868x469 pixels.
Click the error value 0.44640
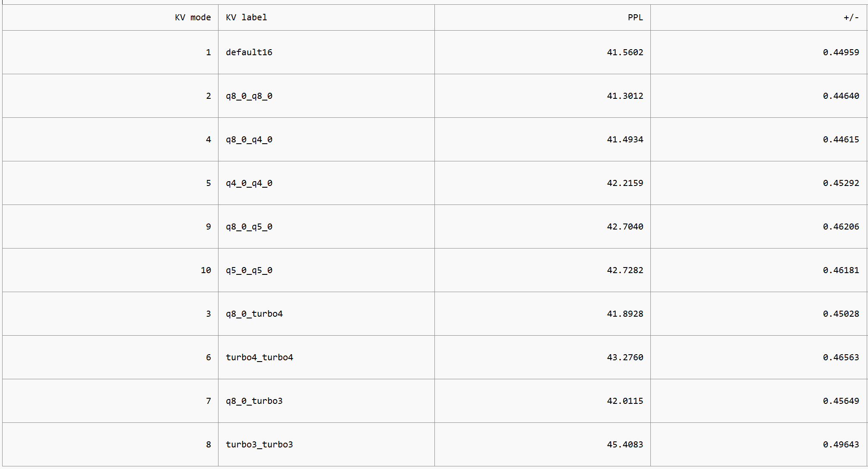tap(841, 96)
